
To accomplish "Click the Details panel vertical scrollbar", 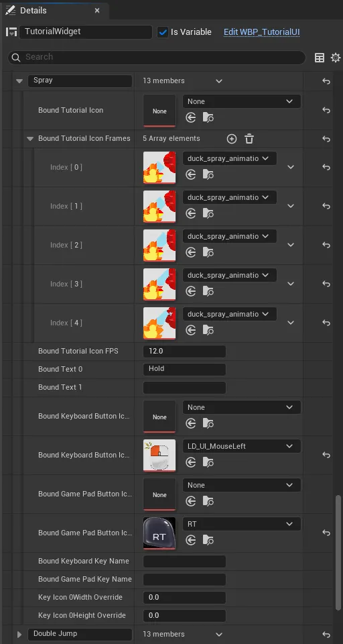I will coord(338,552).
